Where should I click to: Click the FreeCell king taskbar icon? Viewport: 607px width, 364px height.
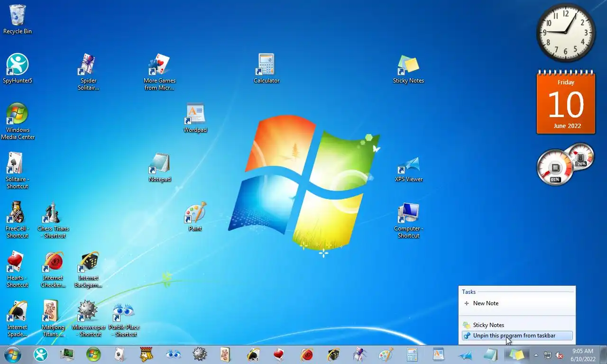click(147, 354)
